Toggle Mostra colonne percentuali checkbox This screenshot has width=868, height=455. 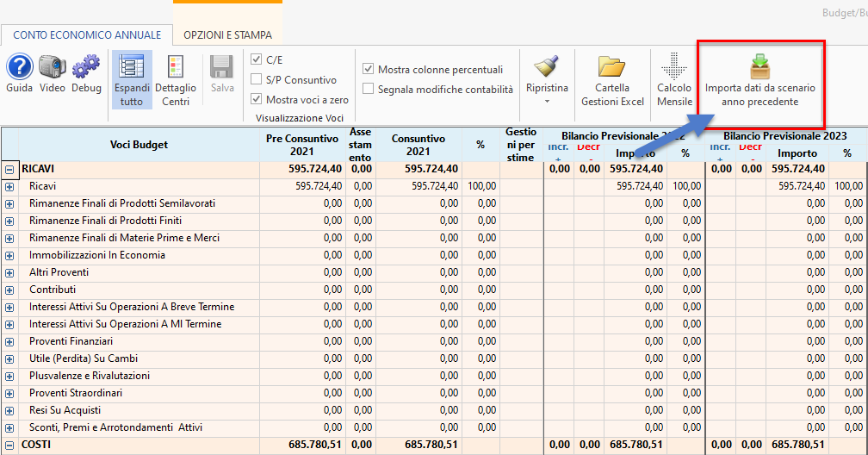(369, 69)
